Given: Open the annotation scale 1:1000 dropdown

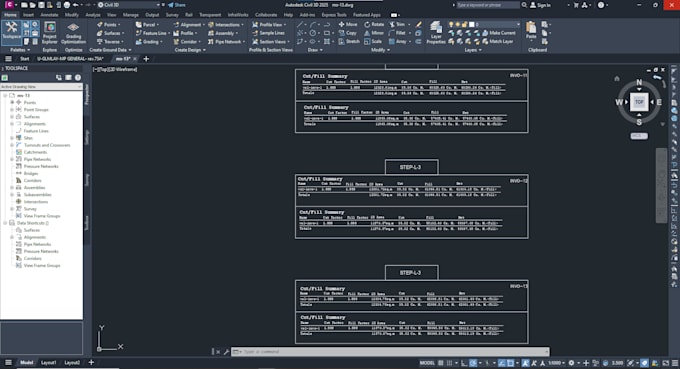Looking at the screenshot, I should (x=556, y=363).
